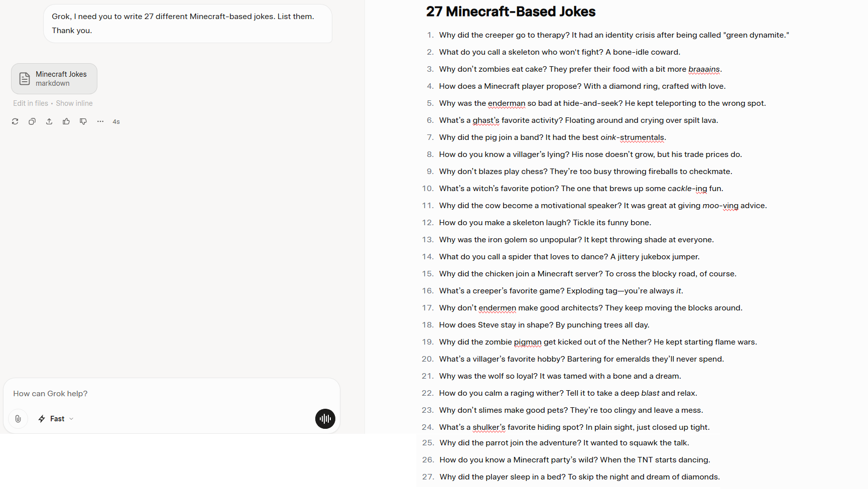Click the iron golem unpopular joke
The image size is (868, 489).
[x=576, y=240]
